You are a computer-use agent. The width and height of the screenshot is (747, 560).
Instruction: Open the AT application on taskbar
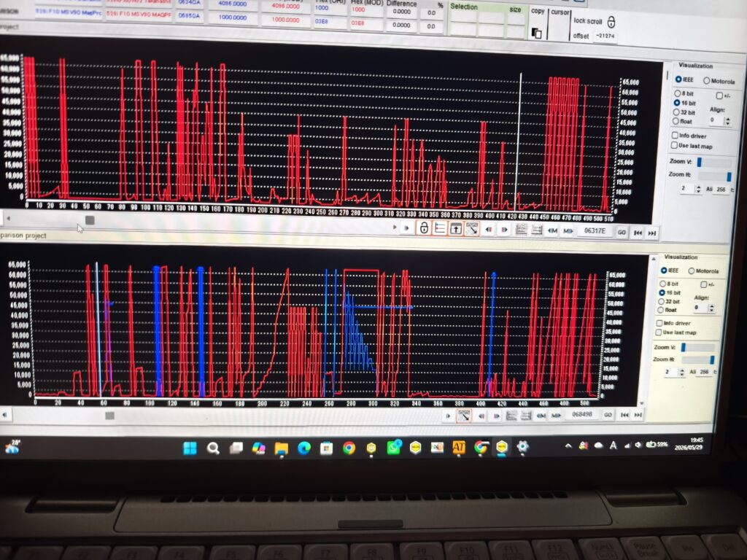[459, 447]
